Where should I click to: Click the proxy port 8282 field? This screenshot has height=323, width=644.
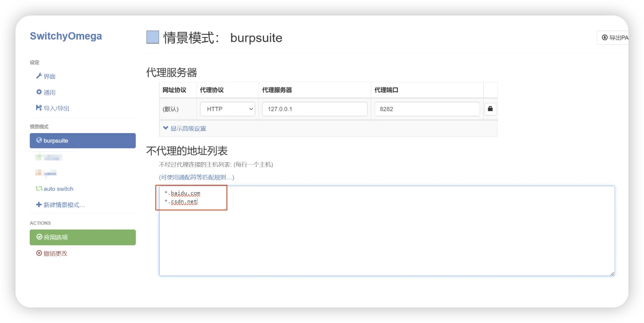coord(427,109)
